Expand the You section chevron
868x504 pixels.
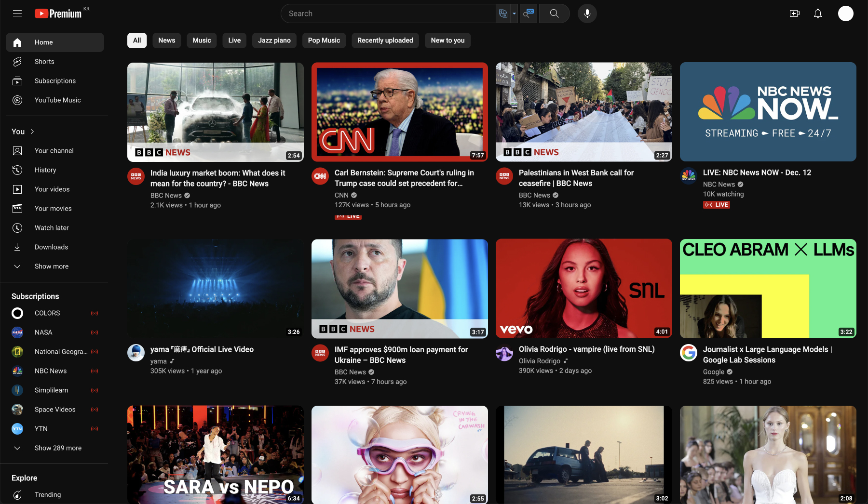click(32, 132)
